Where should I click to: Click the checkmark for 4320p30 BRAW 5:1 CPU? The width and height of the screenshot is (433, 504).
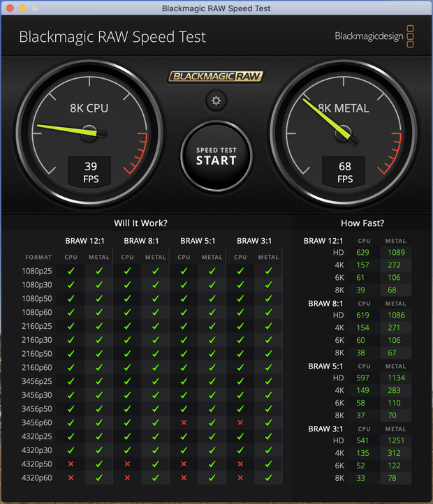click(x=184, y=450)
